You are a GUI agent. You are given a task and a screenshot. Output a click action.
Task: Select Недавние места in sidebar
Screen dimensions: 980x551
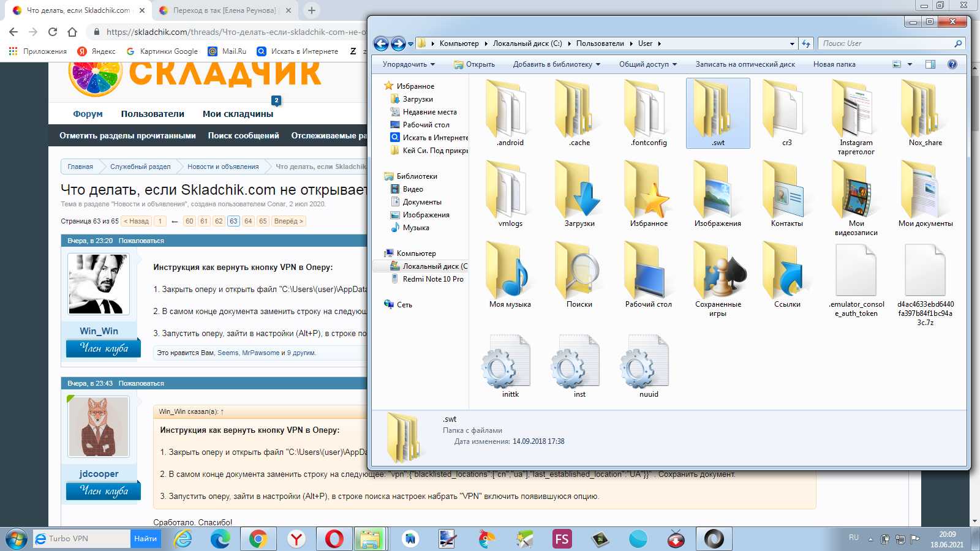pos(429,112)
